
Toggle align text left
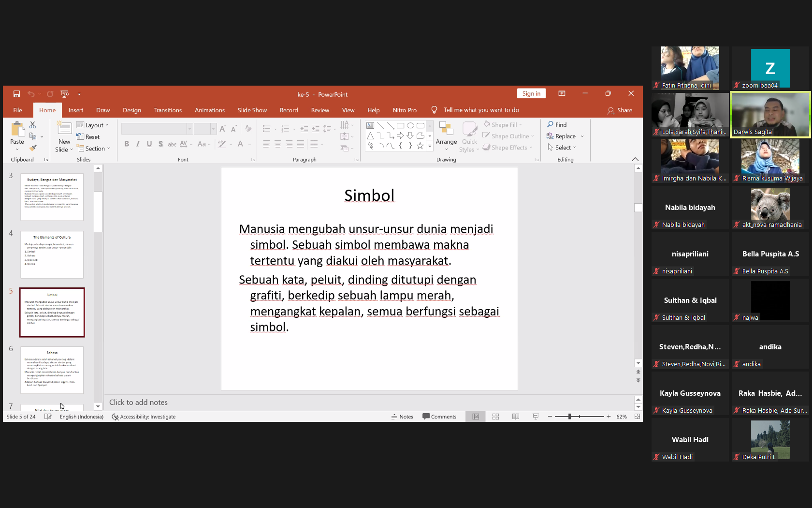pos(266,144)
